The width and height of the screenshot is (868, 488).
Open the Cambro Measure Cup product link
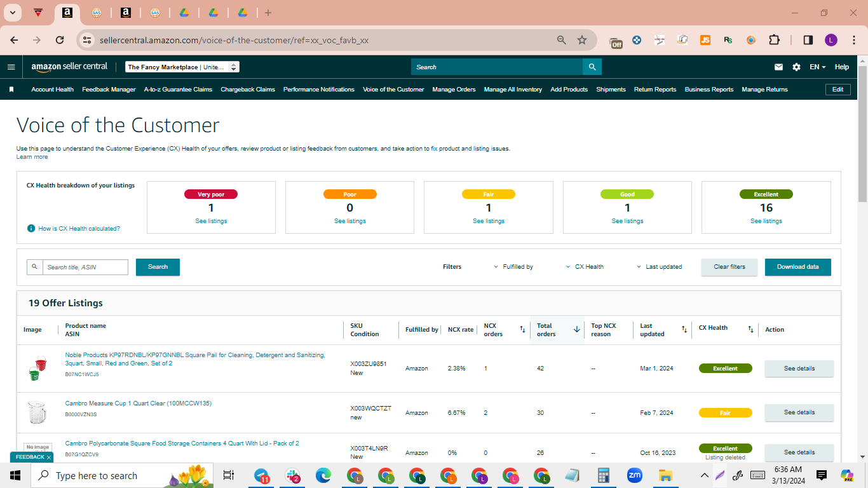coord(139,403)
